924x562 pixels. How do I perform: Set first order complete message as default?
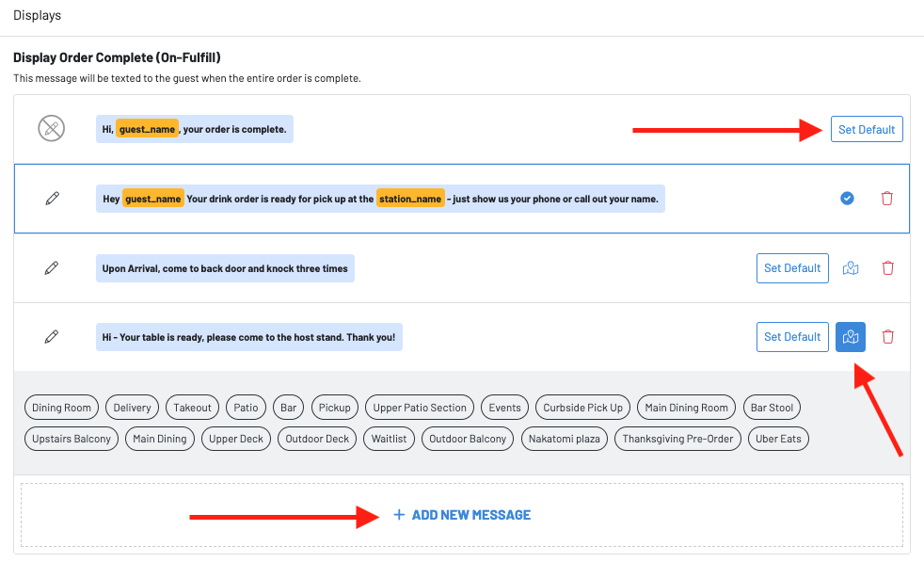[867, 129]
